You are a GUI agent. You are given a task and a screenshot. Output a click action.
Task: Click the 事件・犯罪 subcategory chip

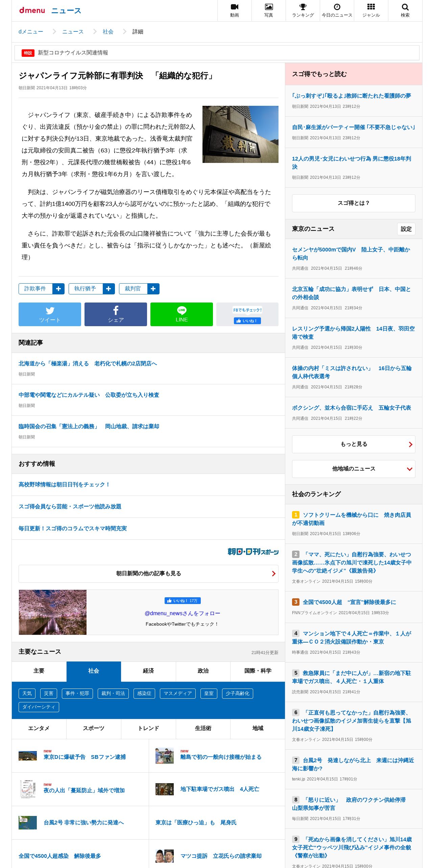pyautogui.click(x=77, y=694)
